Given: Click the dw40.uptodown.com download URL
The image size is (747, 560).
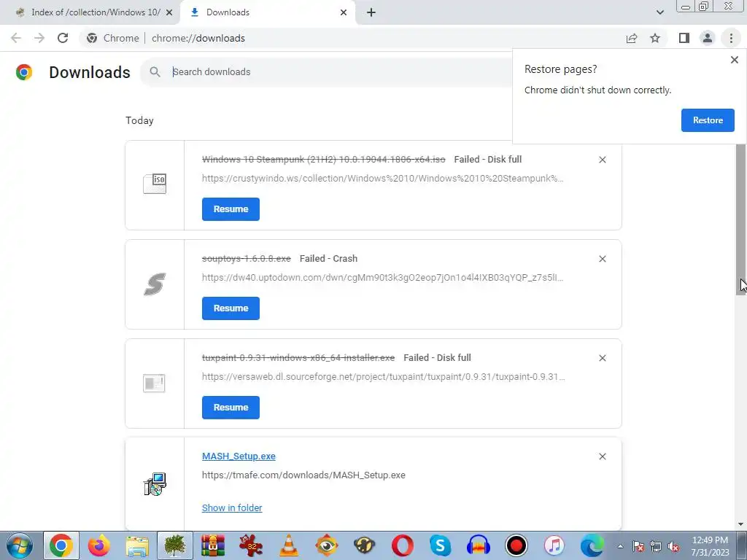Looking at the screenshot, I should [382, 278].
